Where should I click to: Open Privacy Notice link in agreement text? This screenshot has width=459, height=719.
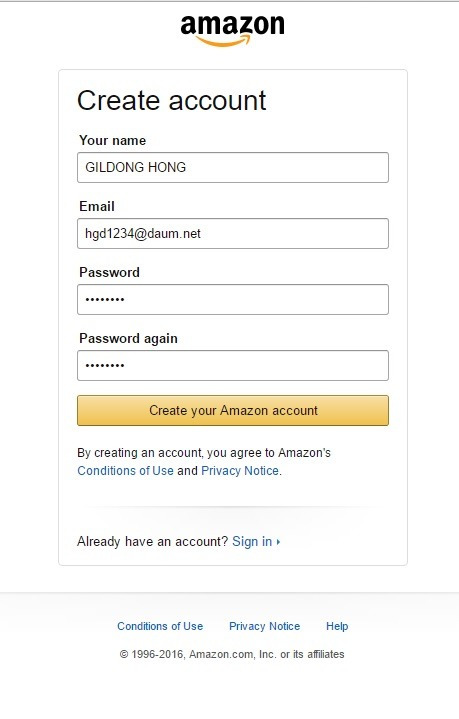(x=240, y=470)
